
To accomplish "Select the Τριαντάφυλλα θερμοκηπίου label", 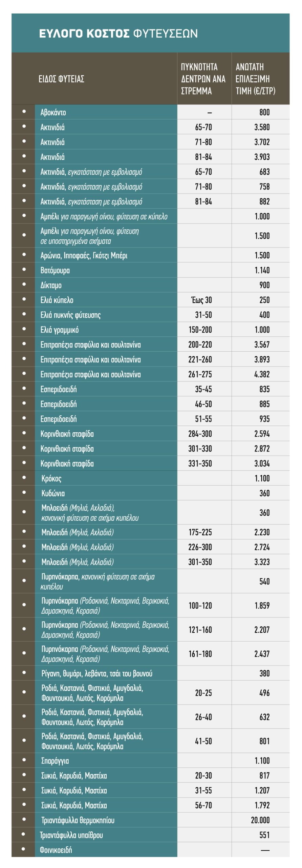I will (78, 820).
